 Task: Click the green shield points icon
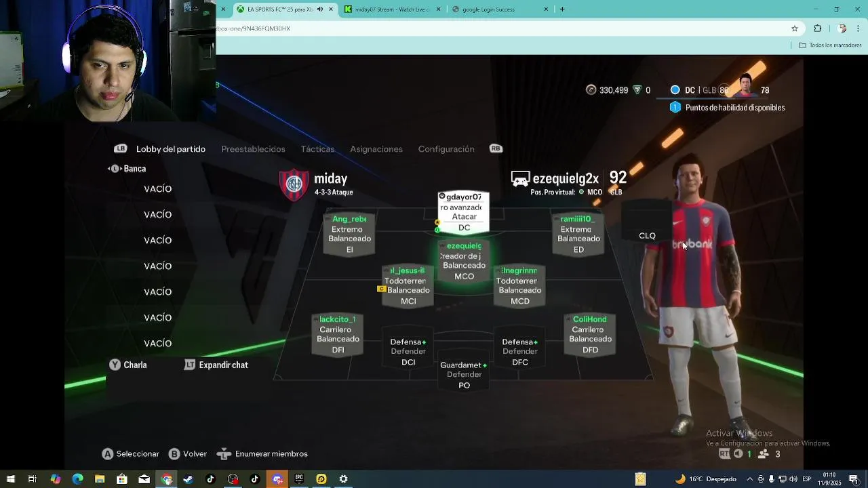tap(637, 90)
